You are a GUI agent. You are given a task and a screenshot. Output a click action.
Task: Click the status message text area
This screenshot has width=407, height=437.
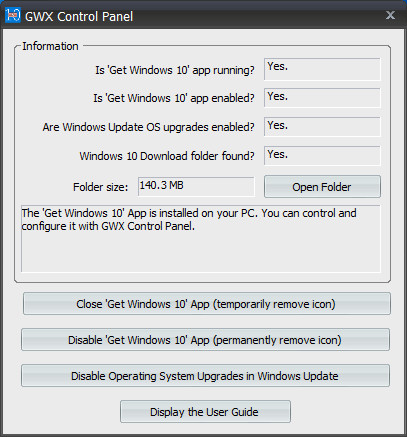(x=201, y=239)
